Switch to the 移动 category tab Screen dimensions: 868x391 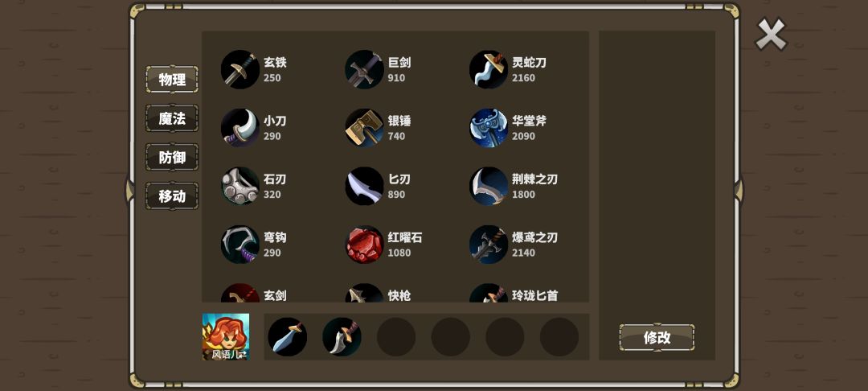pyautogui.click(x=172, y=196)
